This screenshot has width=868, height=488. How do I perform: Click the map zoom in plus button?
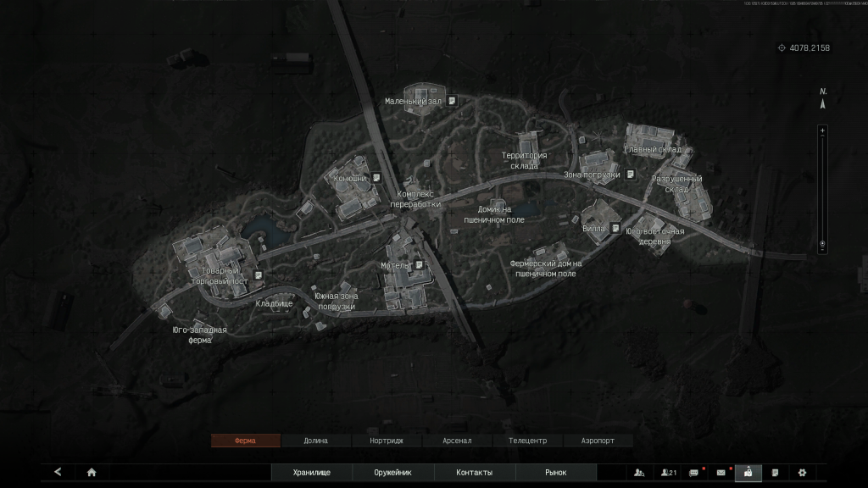822,130
